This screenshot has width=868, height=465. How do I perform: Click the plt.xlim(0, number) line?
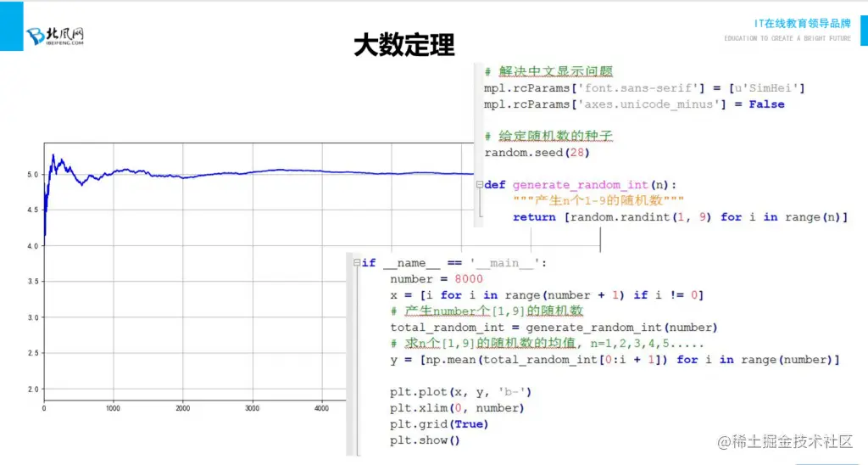[457, 408]
